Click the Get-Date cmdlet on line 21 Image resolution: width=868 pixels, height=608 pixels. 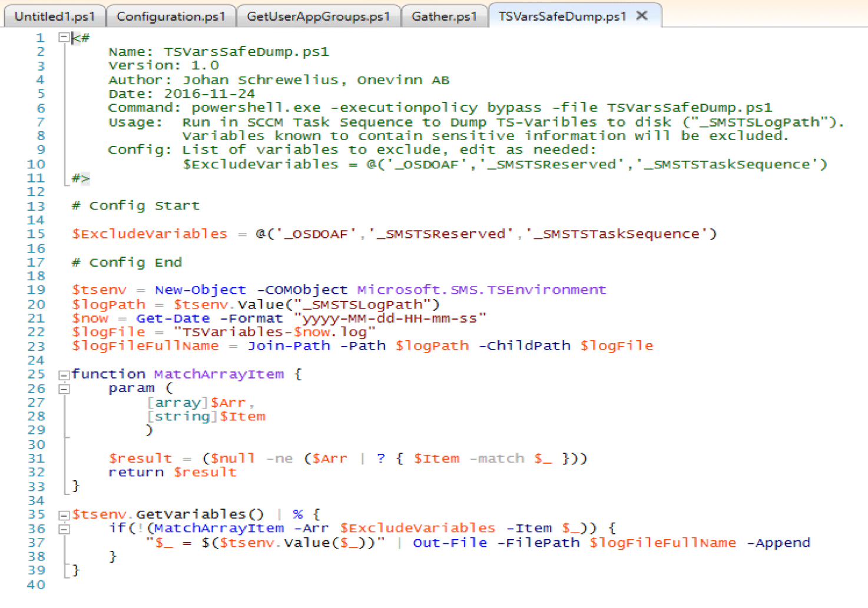173,318
